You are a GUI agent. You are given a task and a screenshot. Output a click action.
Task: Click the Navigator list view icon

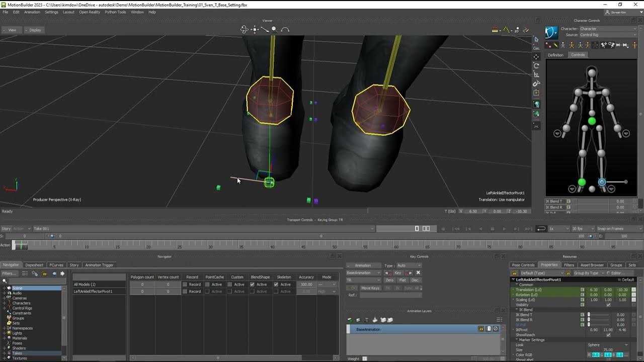(x=25, y=274)
